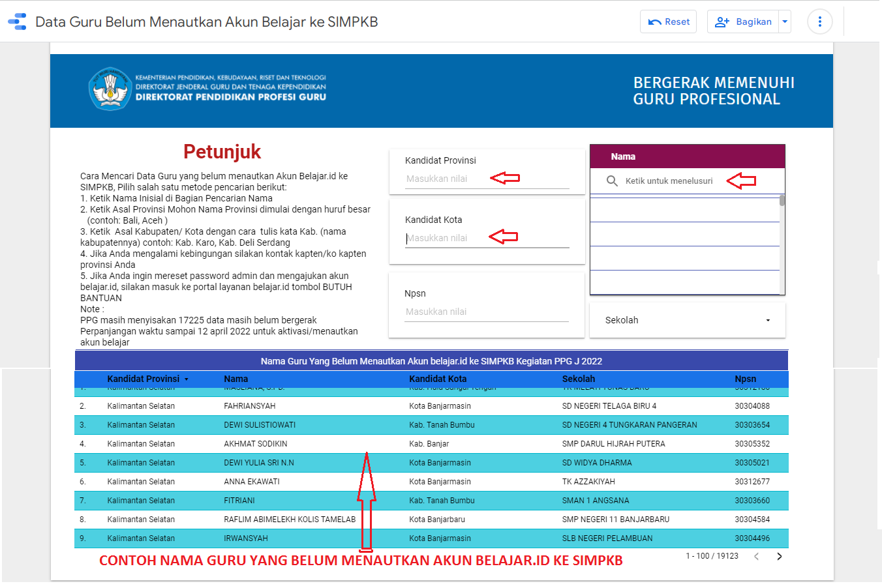This screenshot has height=588, width=882.
Task: Click Kab. Banjar in row 4
Action: (x=429, y=444)
